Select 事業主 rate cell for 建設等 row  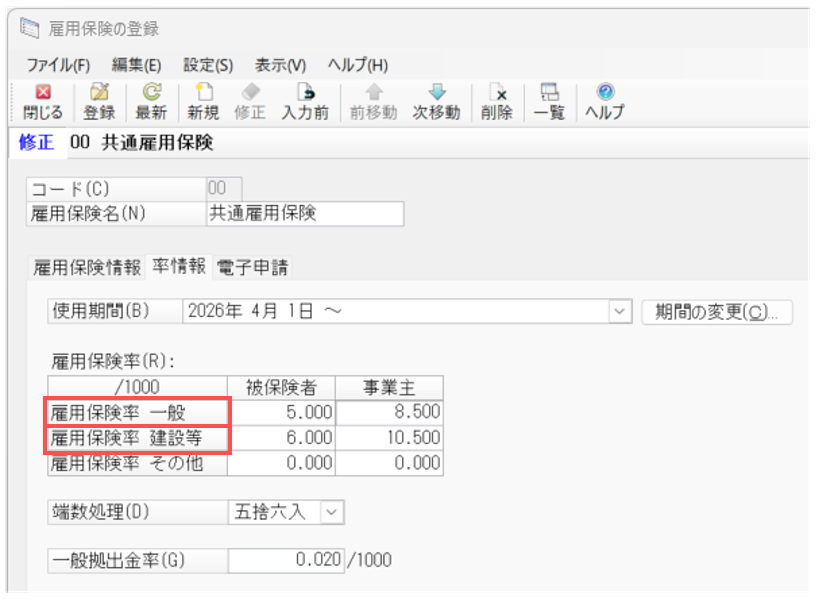tap(389, 438)
